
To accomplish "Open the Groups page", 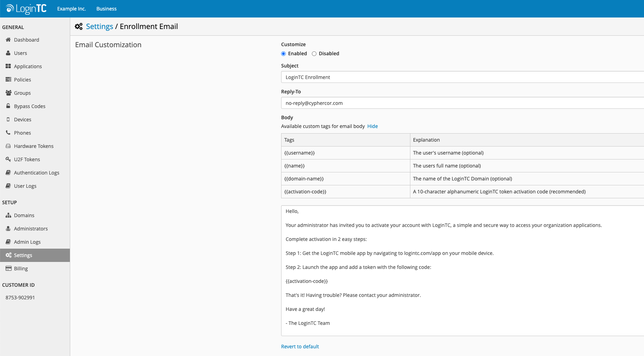I will coord(35,93).
